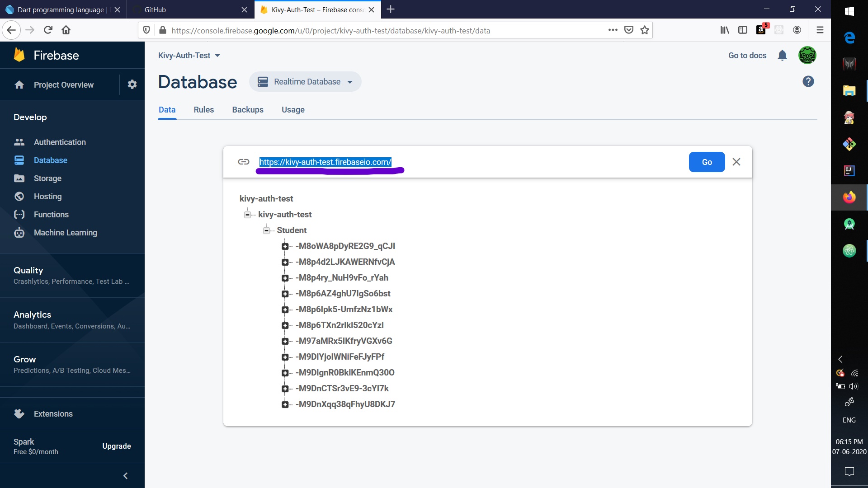This screenshot has height=488, width=868.
Task: Open Extensions in sidebar
Action: 53,414
